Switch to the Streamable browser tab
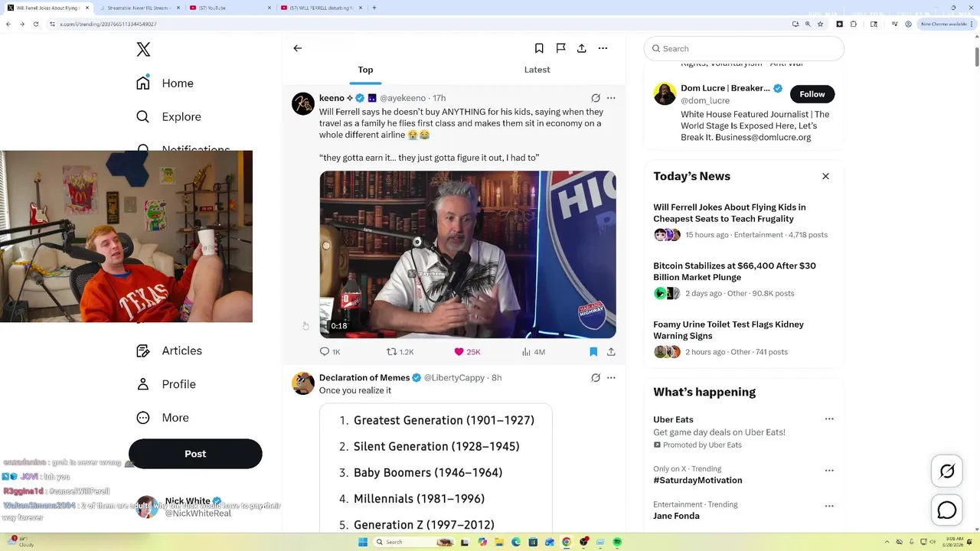Screen dimensions: 980x551 coord(138,8)
